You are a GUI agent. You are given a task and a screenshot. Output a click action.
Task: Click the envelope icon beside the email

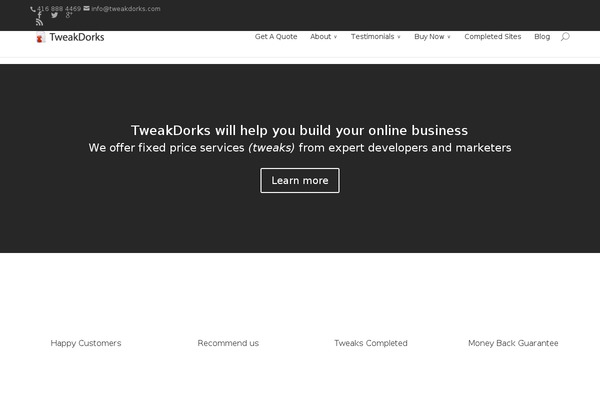86,8
